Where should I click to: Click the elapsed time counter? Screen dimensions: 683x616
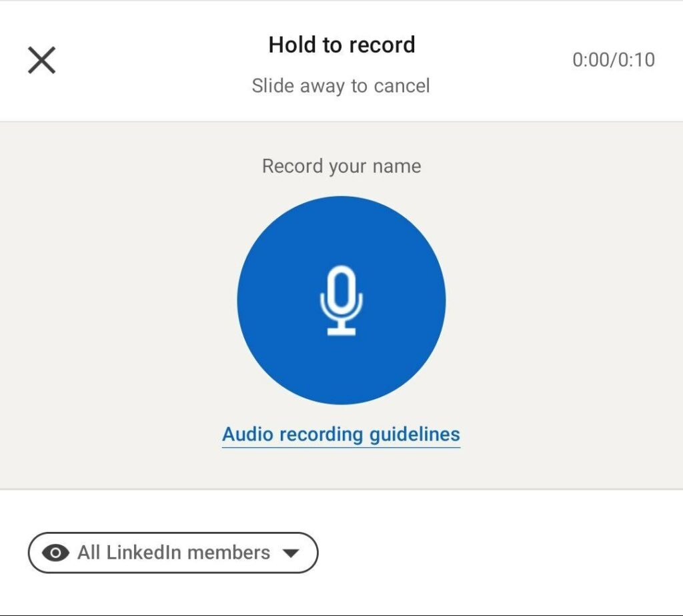590,60
